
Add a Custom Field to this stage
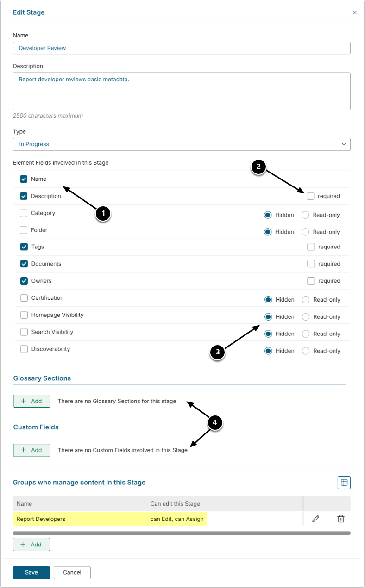31,450
